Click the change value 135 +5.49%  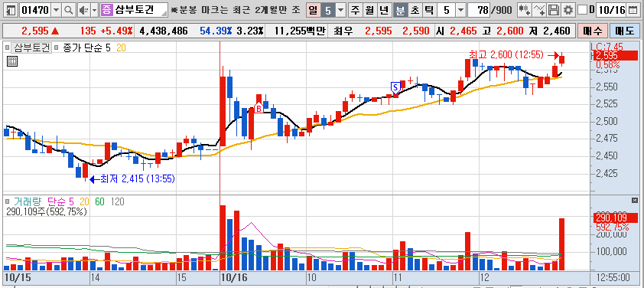point(106,31)
